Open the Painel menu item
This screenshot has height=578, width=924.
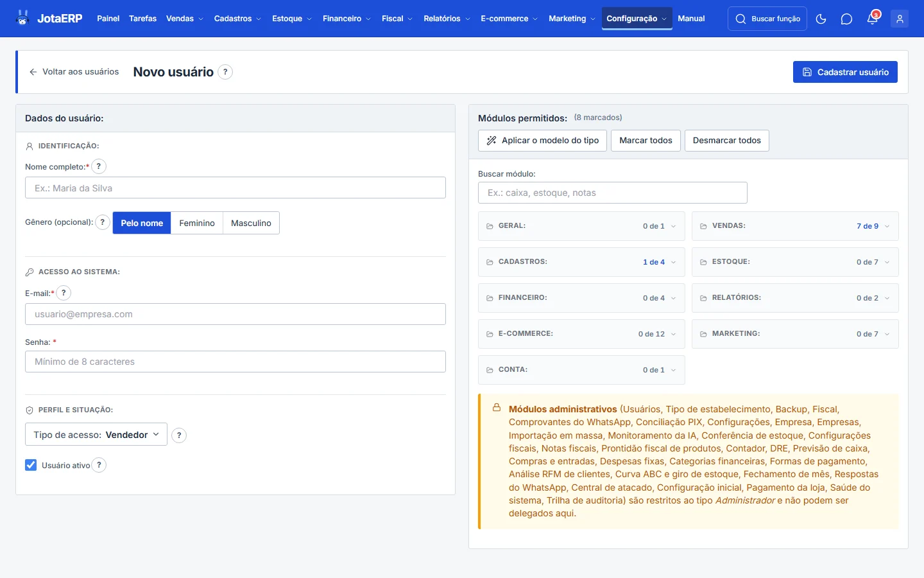coord(108,19)
